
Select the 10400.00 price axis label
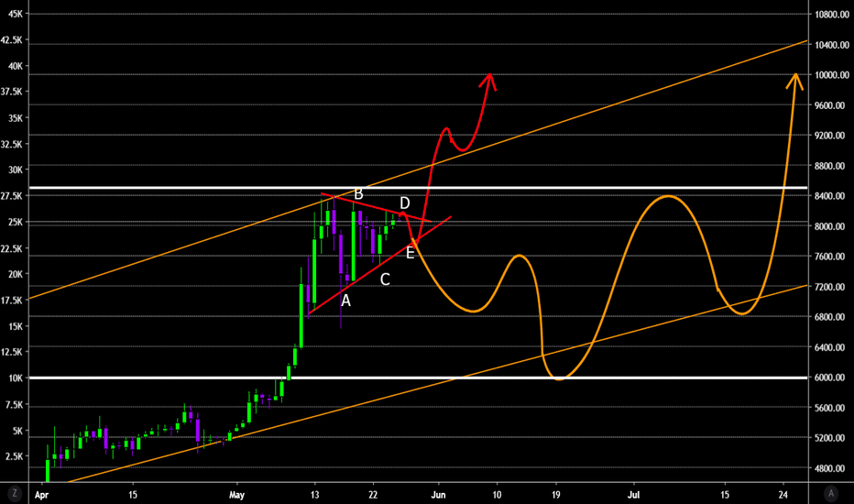pyautogui.click(x=832, y=45)
